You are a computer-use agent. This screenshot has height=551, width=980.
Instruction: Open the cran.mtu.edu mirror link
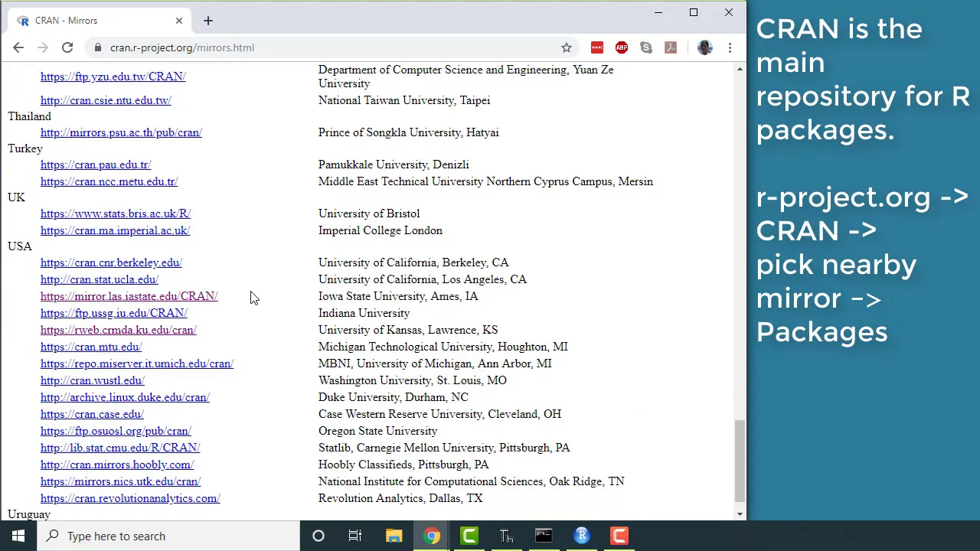pyautogui.click(x=91, y=347)
